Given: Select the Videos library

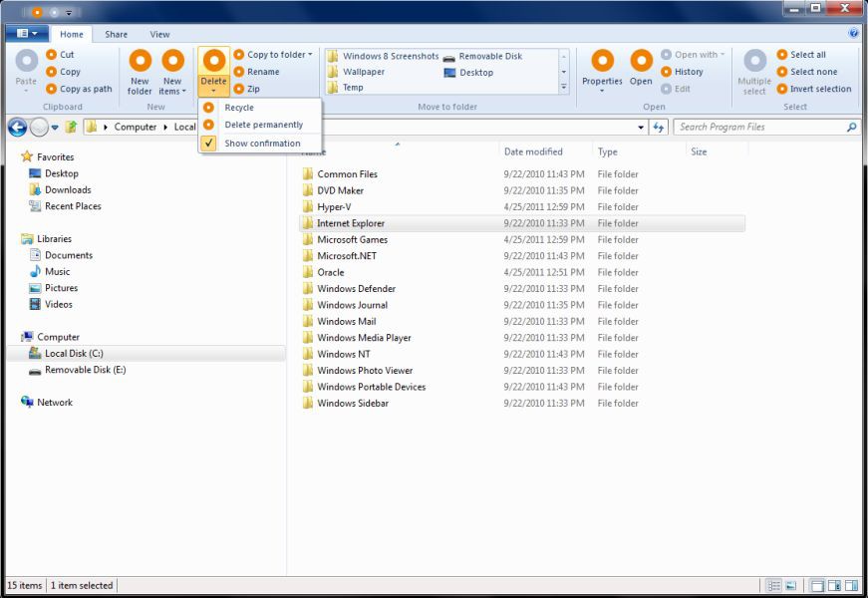Looking at the screenshot, I should (51, 304).
